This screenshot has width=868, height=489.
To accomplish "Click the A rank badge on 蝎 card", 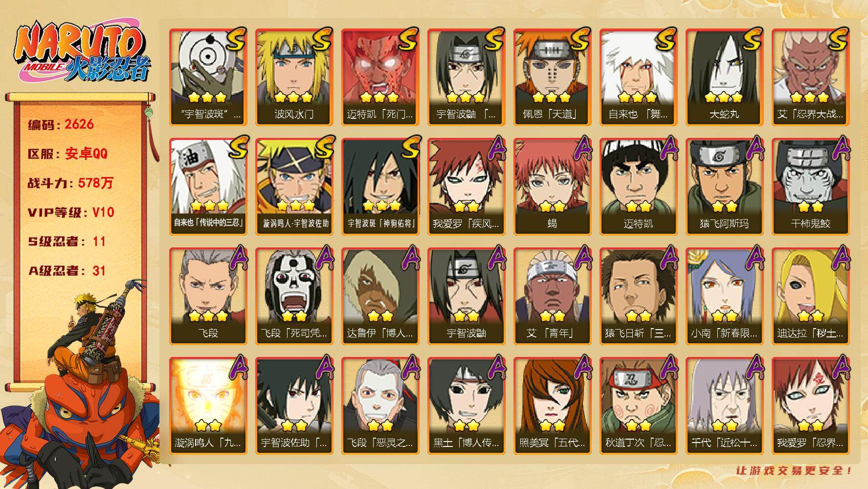I will pyautogui.click(x=581, y=149).
